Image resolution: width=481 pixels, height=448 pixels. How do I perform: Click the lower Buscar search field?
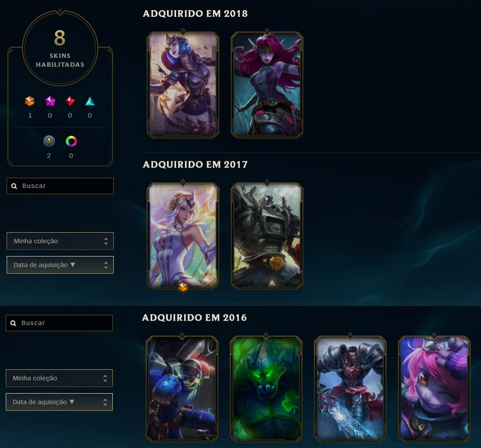point(59,323)
